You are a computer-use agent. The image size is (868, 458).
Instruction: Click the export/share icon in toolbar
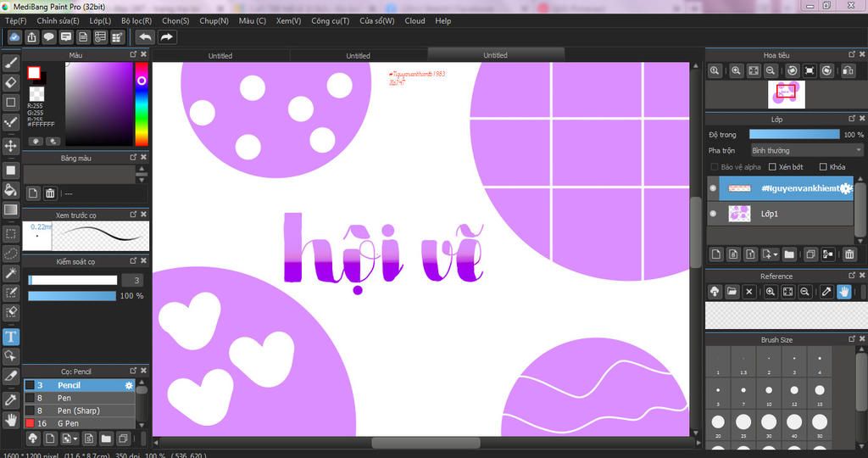(31, 37)
